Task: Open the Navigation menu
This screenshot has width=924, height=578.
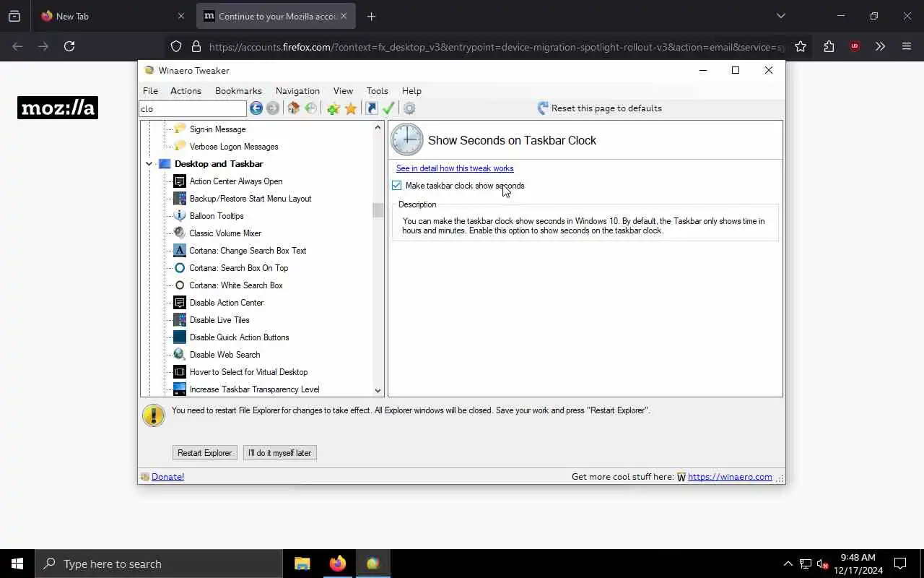Action: point(297,91)
